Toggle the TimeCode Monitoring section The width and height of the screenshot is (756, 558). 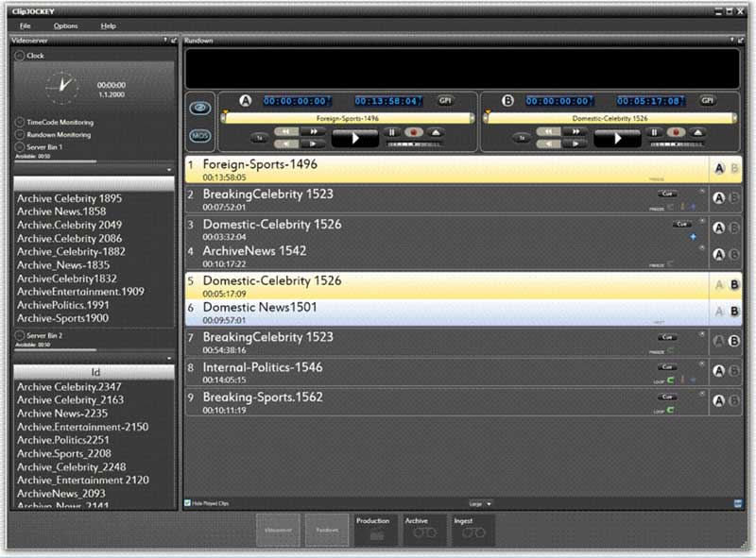[x=20, y=122]
